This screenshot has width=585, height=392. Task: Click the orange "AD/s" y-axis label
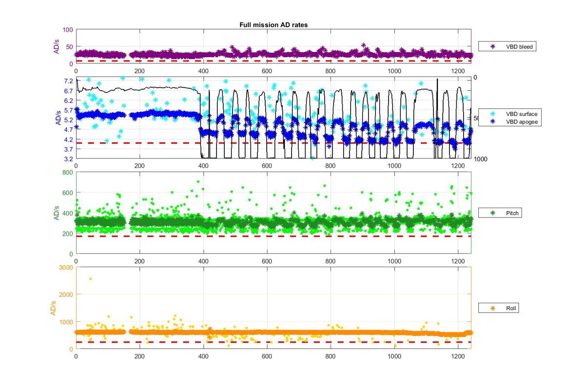point(54,308)
